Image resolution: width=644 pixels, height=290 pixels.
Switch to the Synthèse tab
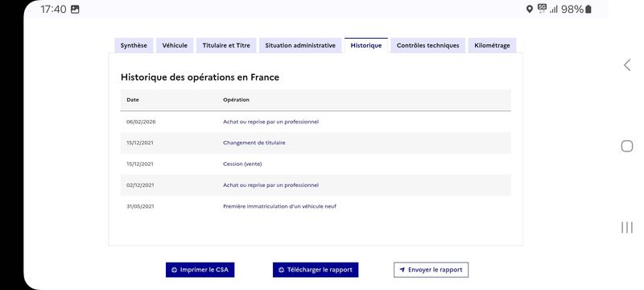pos(134,46)
